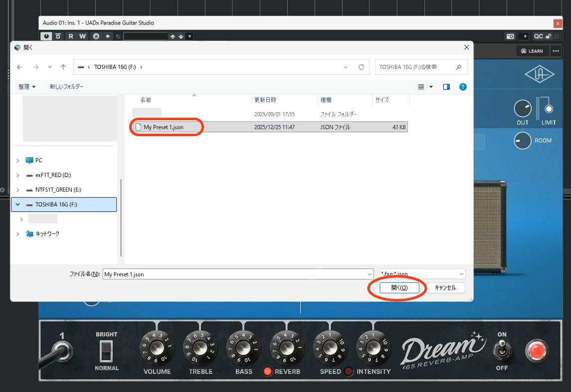Open the 整理 (Organize) dropdown menu

(27, 87)
